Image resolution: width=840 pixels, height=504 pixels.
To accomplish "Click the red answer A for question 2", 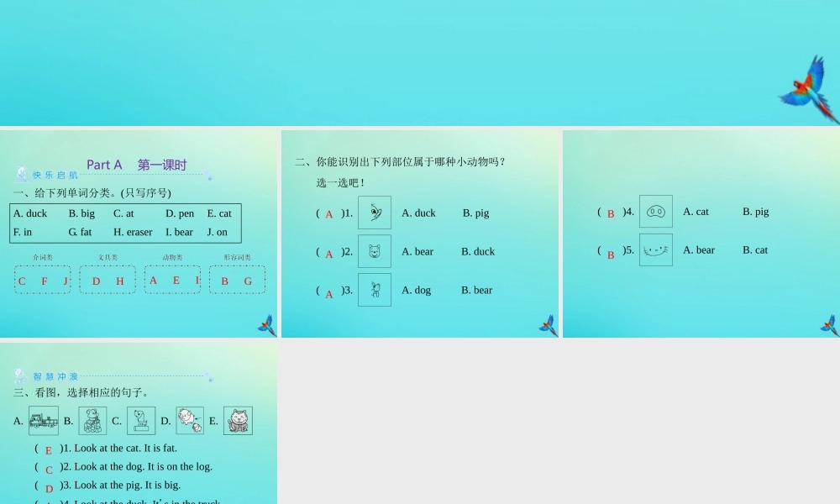I will [x=329, y=254].
